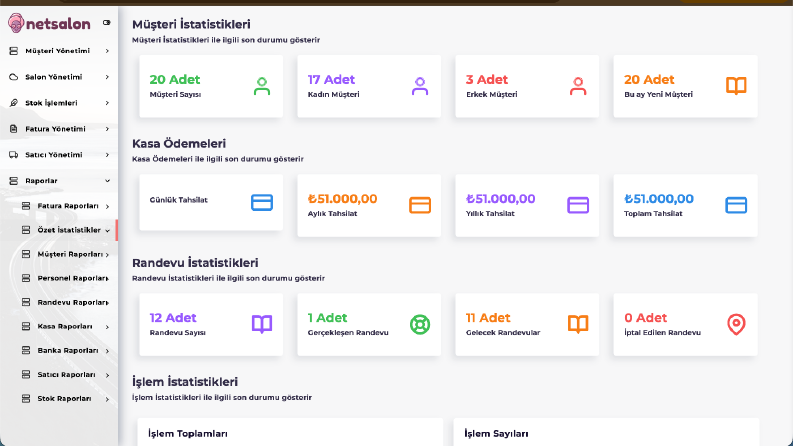
Task: Click purple card icon on Yıllık Tahsilat
Action: pos(578,205)
